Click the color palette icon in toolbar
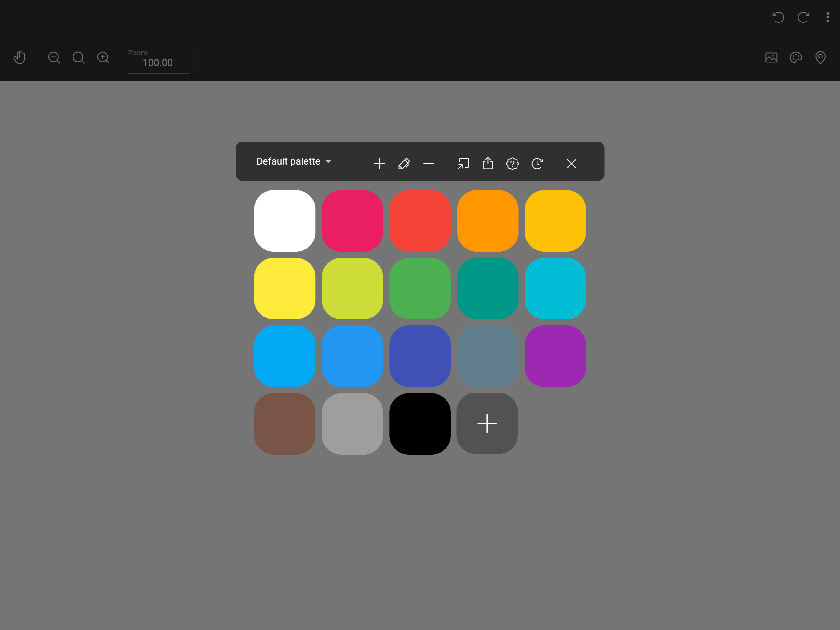The width and height of the screenshot is (840, 630). click(796, 58)
